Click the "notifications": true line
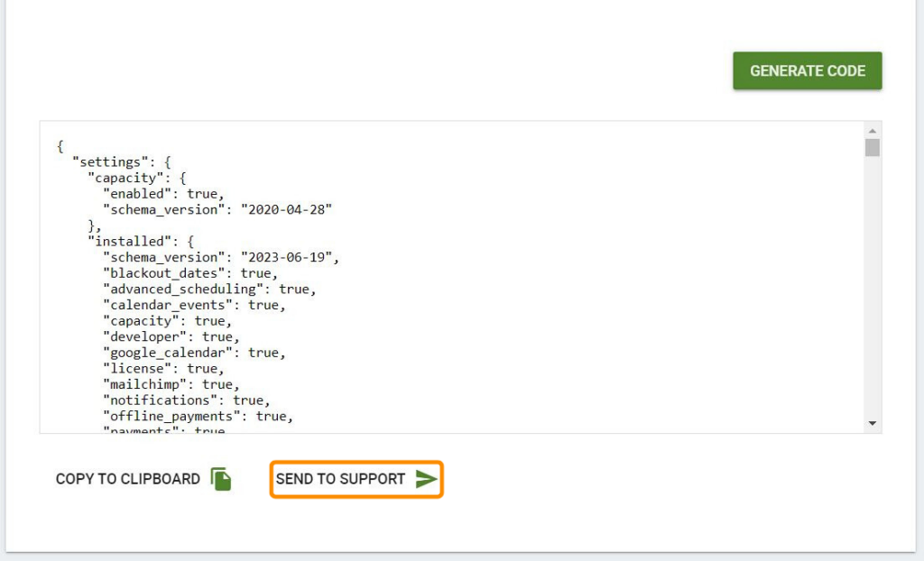 point(187,400)
